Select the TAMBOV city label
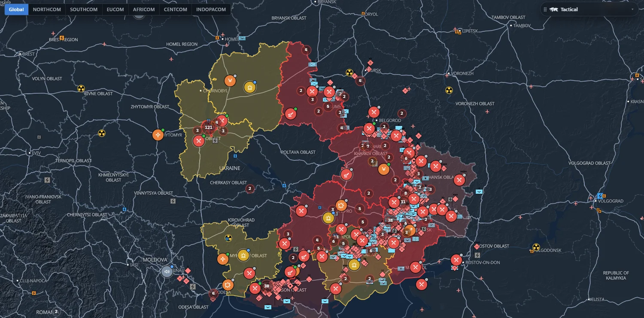Image resolution: width=644 pixels, height=318 pixels. click(522, 26)
